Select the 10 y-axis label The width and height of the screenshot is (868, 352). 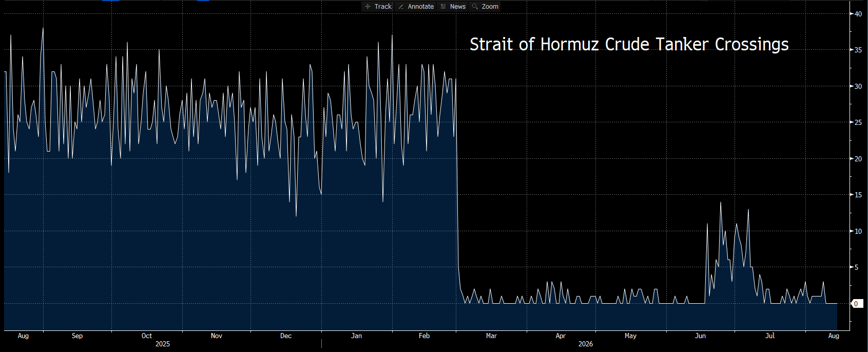[858, 231]
